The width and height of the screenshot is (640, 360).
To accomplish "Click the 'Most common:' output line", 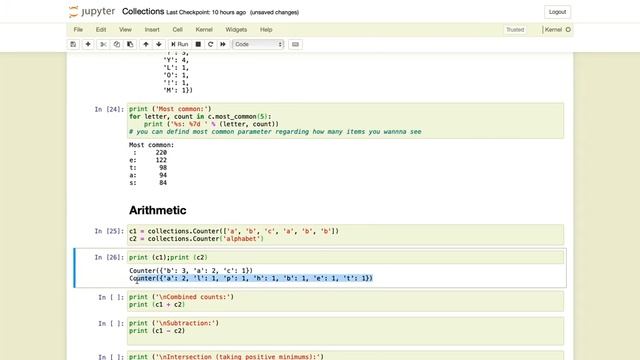I will 151,145.
